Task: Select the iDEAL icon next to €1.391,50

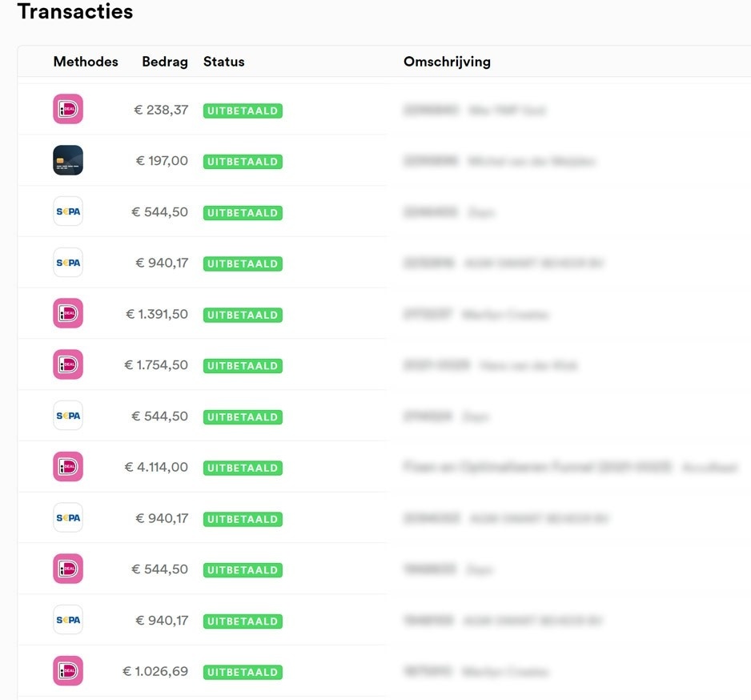Action: click(x=68, y=314)
